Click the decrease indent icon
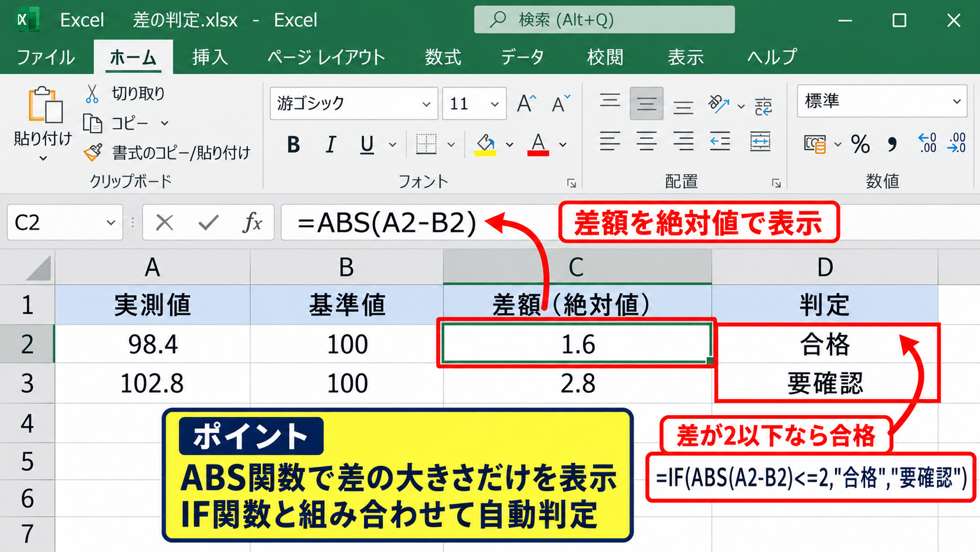 [x=720, y=141]
